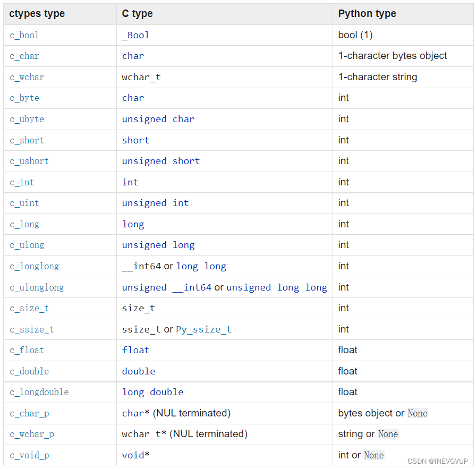This screenshot has height=469, width=476.
Task: Open the c_float link
Action: (x=27, y=350)
